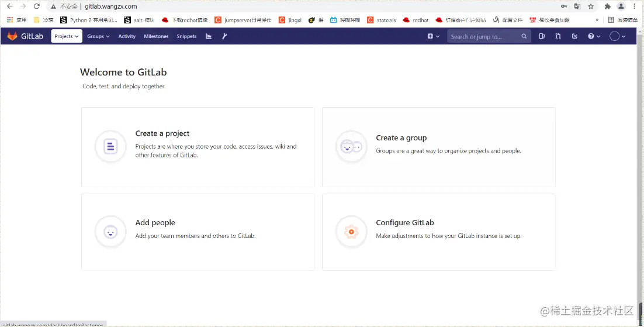Viewport: 644px width, 327px height.
Task: Click the Welcome to GitLab heading
Action: 123,72
